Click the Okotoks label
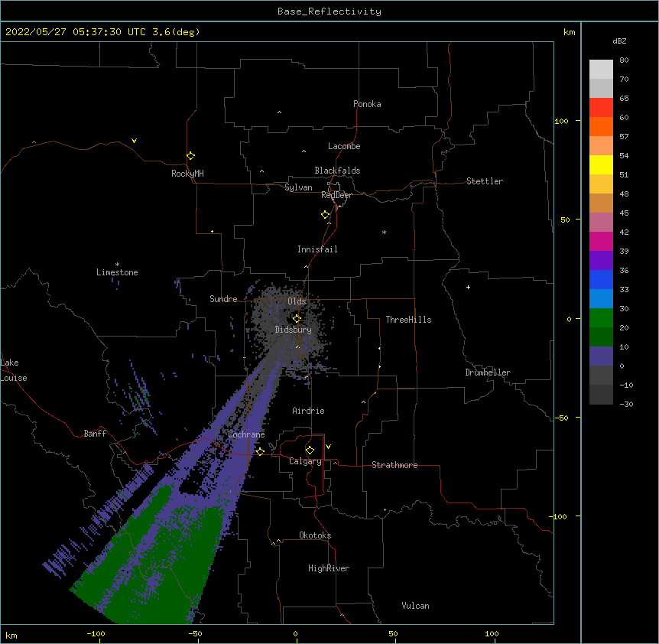659x644 pixels. [315, 535]
